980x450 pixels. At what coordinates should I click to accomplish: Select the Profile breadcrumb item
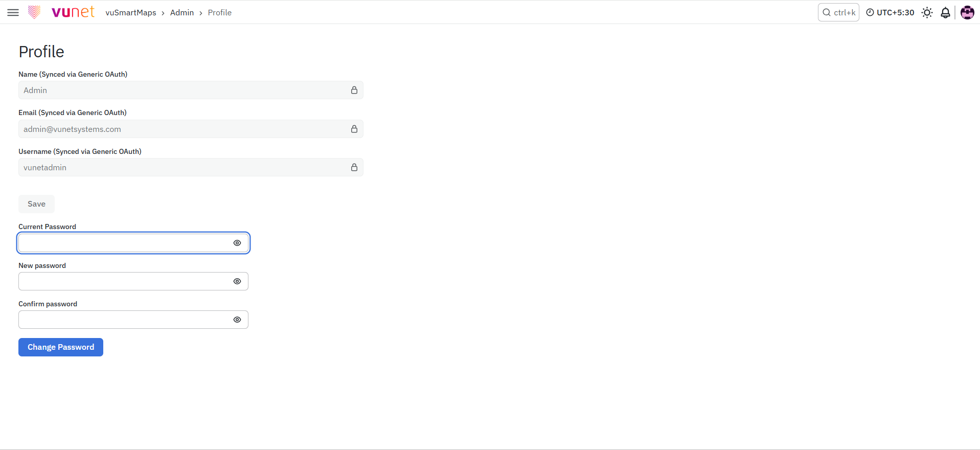[220, 12]
